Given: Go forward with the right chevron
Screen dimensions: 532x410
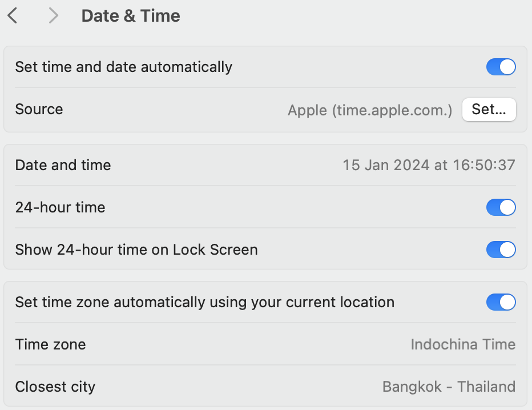Looking at the screenshot, I should coord(54,16).
